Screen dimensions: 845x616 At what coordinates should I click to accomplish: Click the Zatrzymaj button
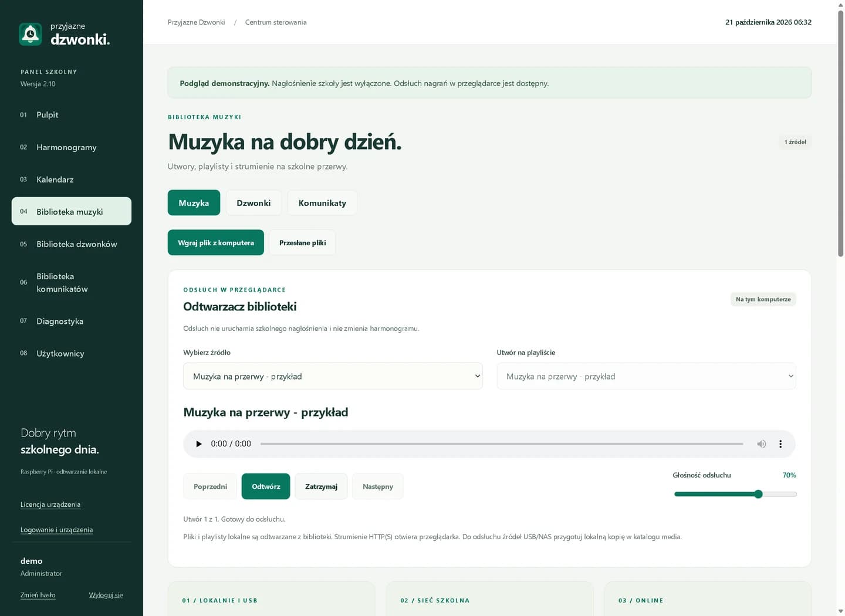(321, 486)
